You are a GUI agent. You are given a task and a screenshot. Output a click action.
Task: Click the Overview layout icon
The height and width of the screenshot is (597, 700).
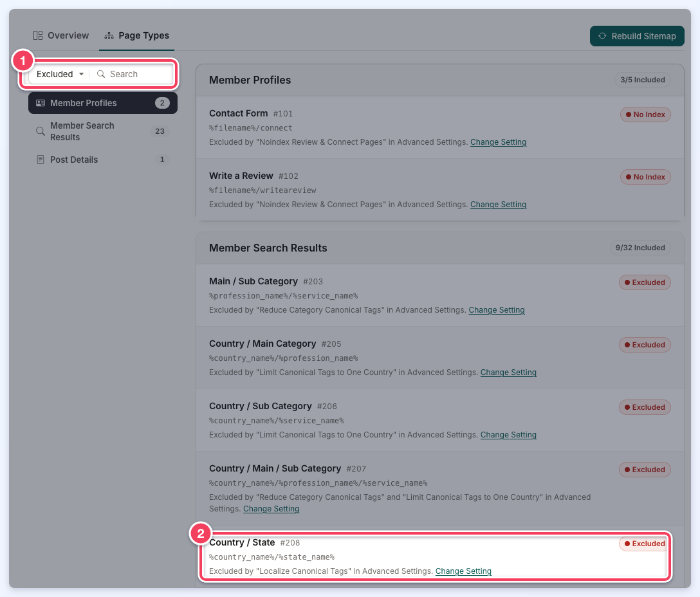point(38,35)
